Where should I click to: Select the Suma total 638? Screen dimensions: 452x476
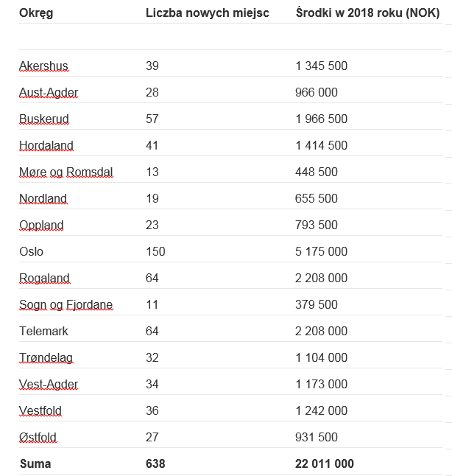pos(155,464)
